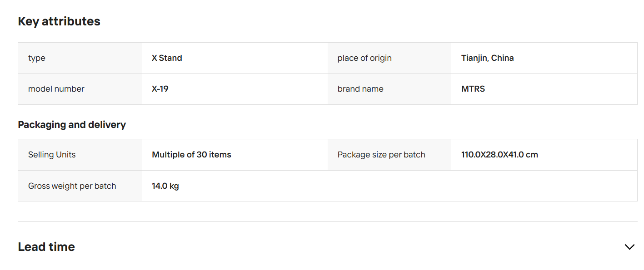The image size is (644, 270).
Task: Click the Key attributes heading
Action: 59,21
